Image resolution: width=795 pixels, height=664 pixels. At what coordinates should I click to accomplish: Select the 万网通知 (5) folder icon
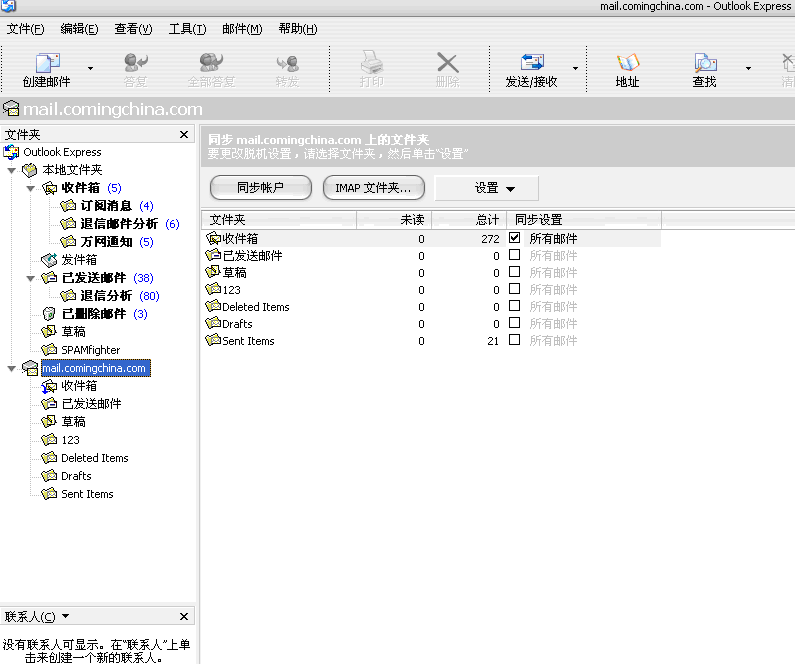click(x=68, y=242)
